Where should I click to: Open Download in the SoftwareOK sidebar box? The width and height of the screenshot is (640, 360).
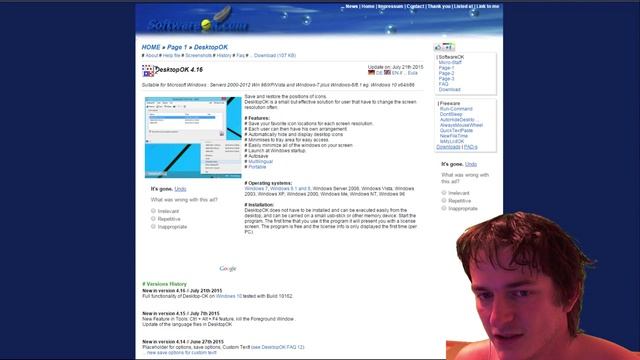449,89
